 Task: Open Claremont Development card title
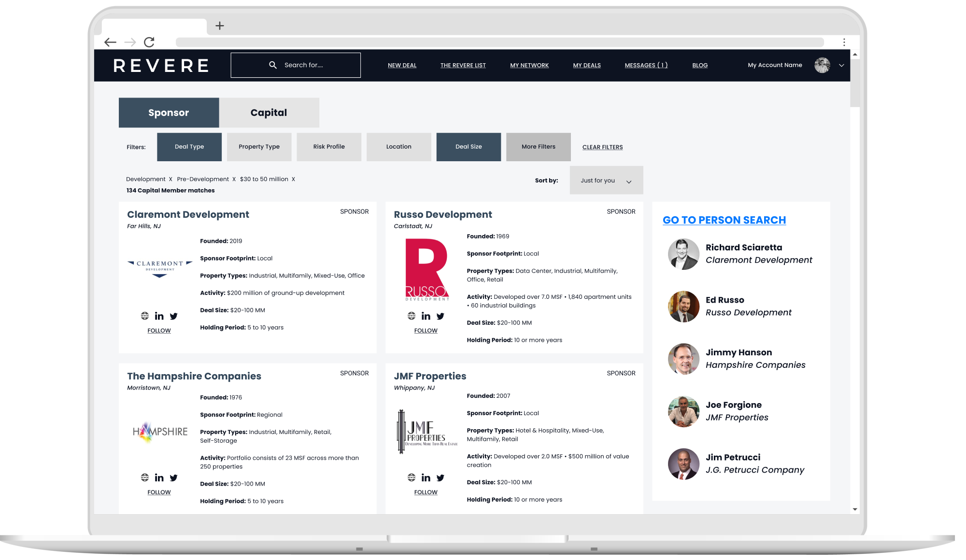pos(188,214)
